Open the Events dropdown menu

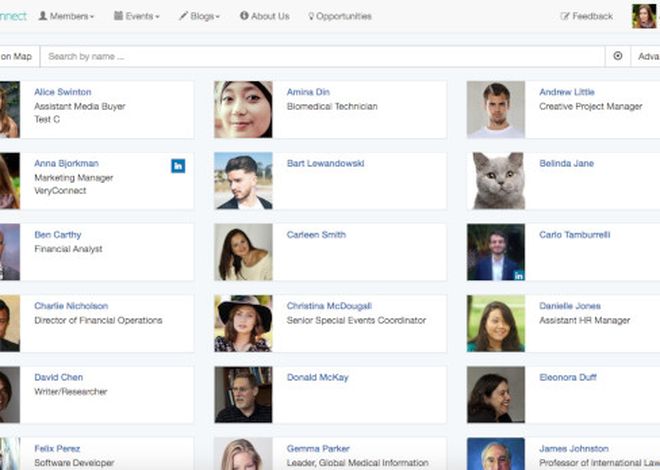click(136, 16)
